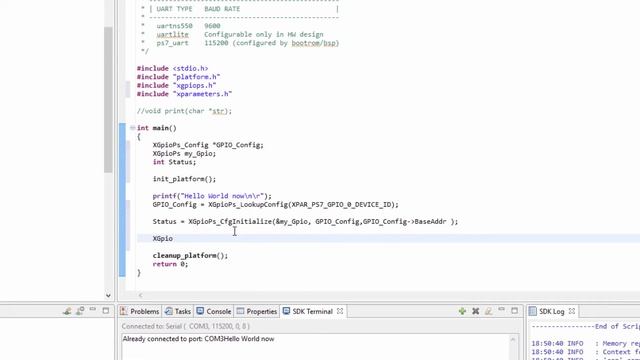The width and height of the screenshot is (640, 360).
Task: Close the SDK Log tab
Action: [x=572, y=311]
